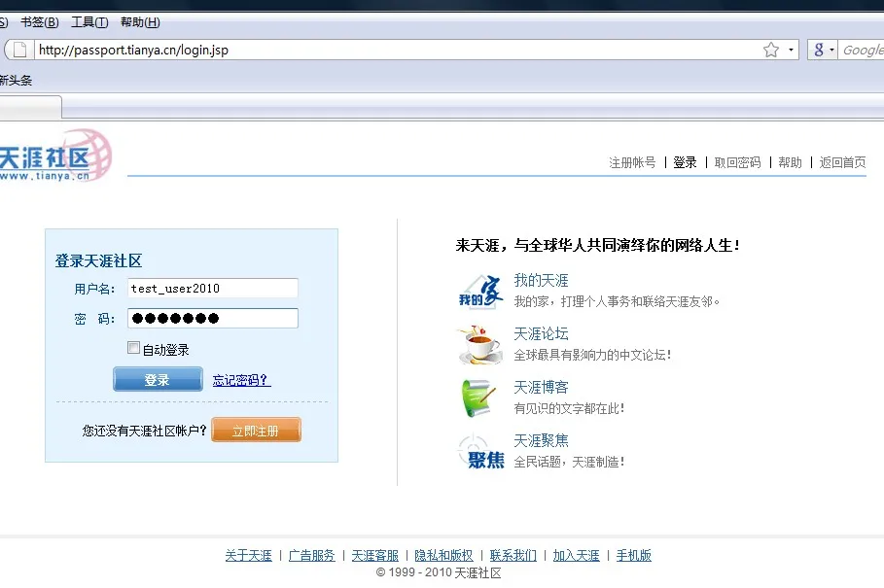The image size is (884, 588).
Task: Open the 帮助(H) menu
Action: point(140,22)
